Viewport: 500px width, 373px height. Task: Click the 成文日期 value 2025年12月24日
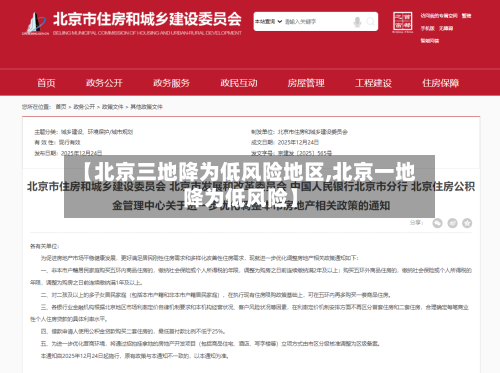pos(298,142)
